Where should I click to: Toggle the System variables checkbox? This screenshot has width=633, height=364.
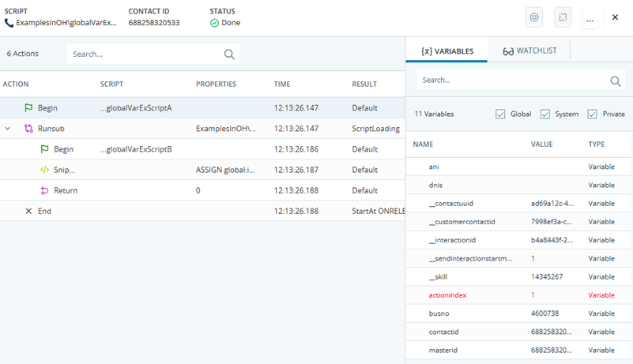[x=544, y=114]
